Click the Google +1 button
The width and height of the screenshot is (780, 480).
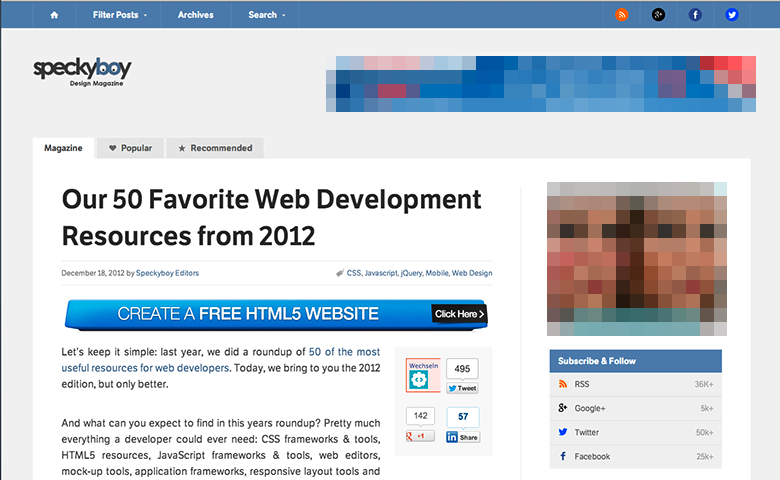pyautogui.click(x=420, y=437)
